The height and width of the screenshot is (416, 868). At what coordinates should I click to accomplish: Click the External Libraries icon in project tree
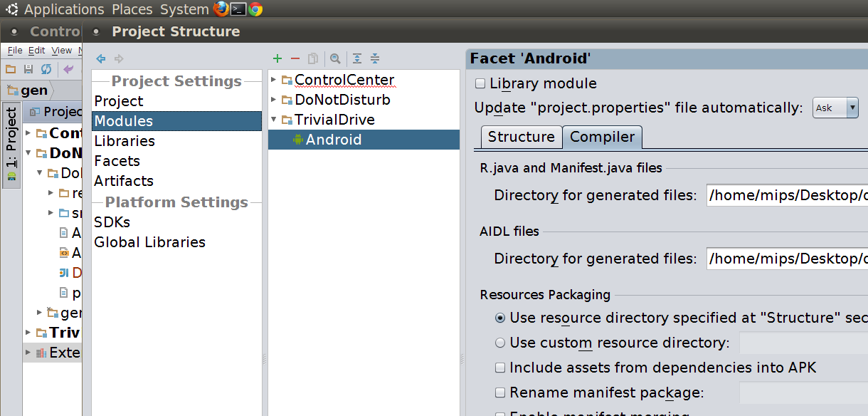click(41, 353)
